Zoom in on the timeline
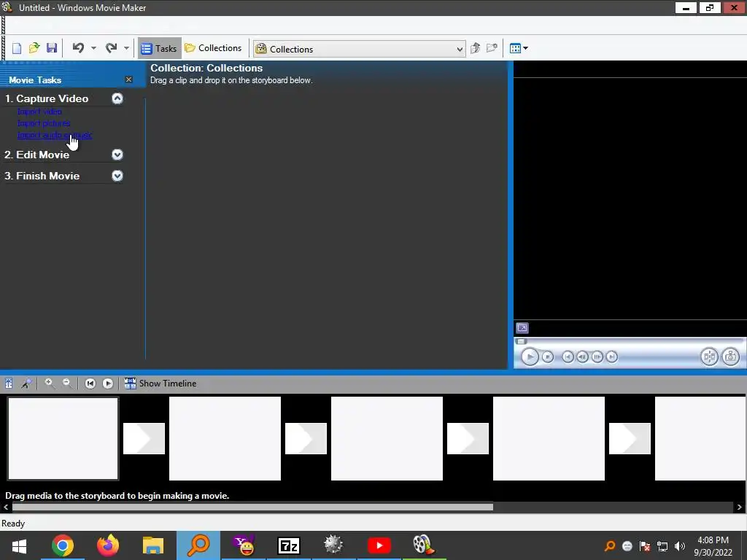 (49, 384)
